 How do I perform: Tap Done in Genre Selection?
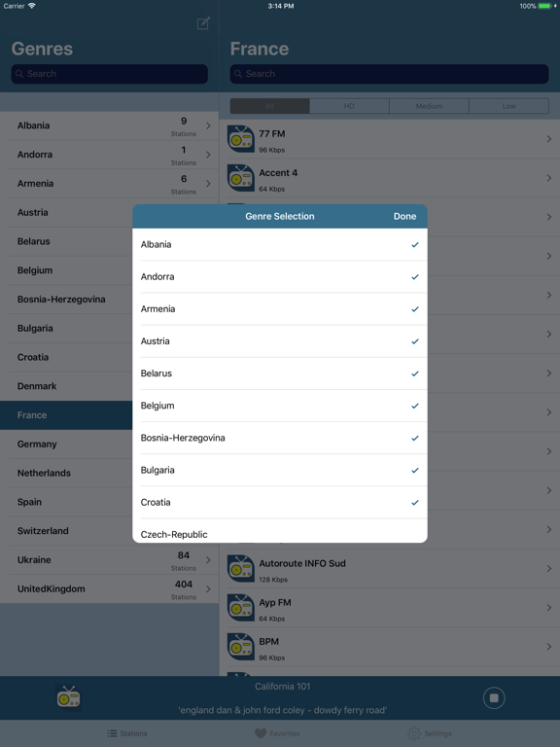click(404, 216)
